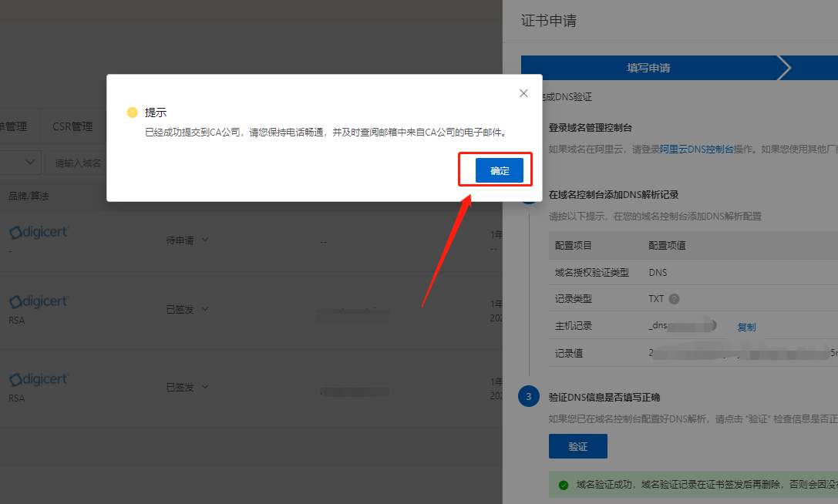Select the 在域名控制台添加DNS解析记录 heading
The height and width of the screenshot is (504, 838).
614,194
